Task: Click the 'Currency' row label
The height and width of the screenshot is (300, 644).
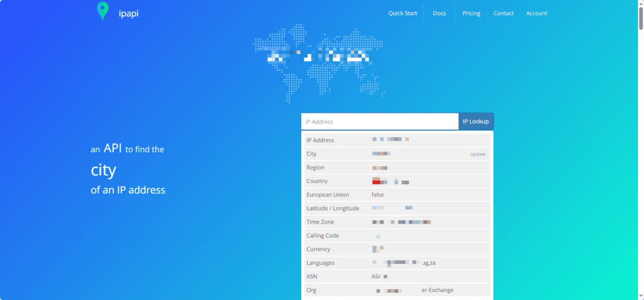Action: tap(318, 249)
